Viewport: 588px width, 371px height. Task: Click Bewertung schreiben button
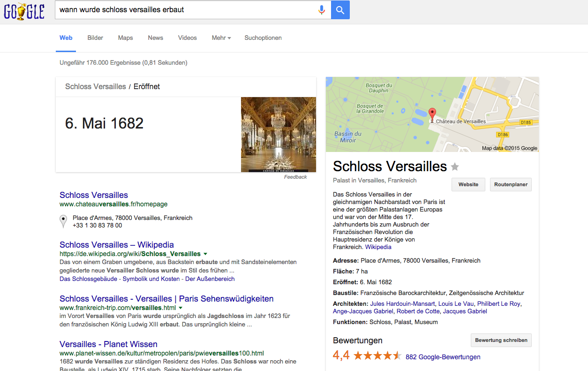point(501,340)
